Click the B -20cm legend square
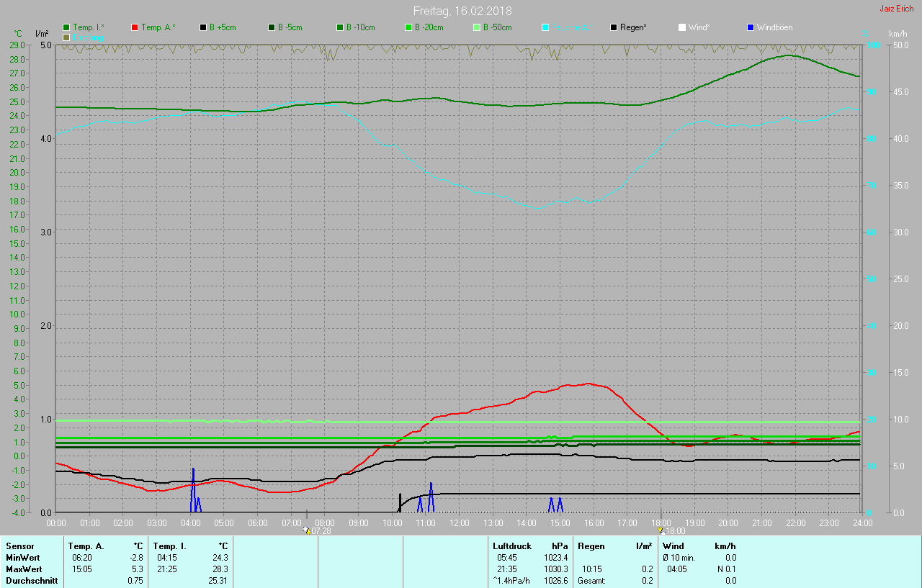Viewport: 922px width, 588px height. [408, 27]
